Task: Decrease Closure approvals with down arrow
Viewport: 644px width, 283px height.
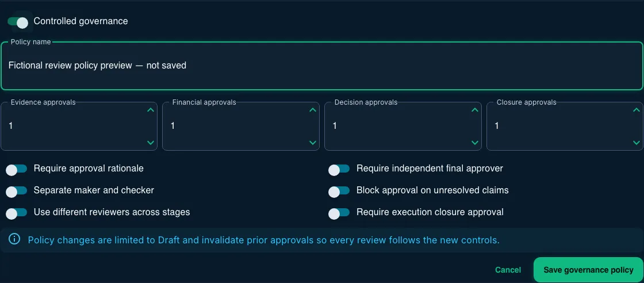Action: click(x=637, y=143)
